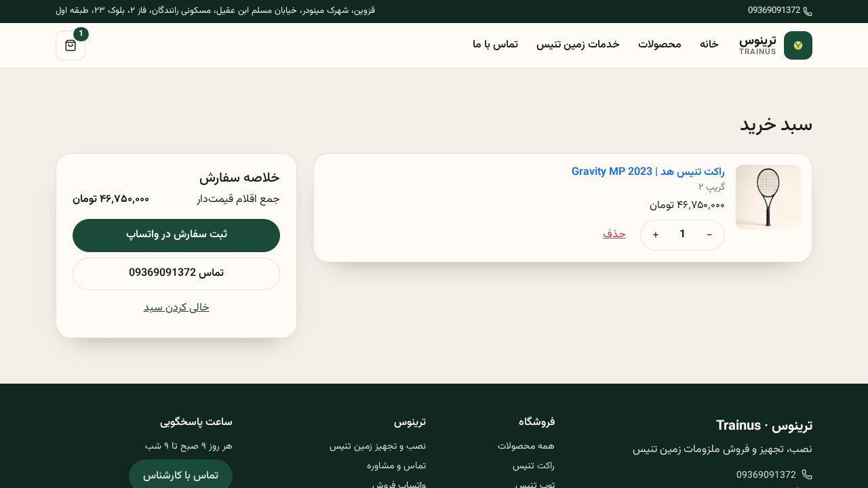868x488 pixels.
Task: Open the Gravity MP 2023 product link
Action: tap(648, 171)
